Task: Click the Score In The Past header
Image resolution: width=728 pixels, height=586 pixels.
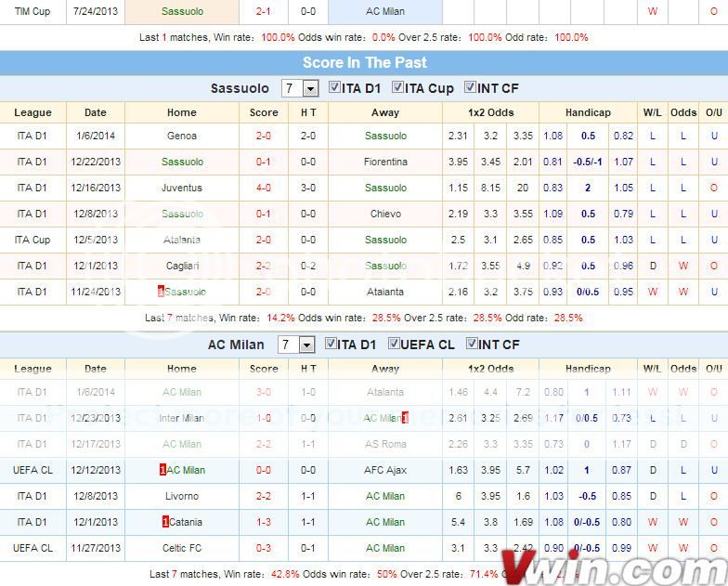Action: (364, 62)
